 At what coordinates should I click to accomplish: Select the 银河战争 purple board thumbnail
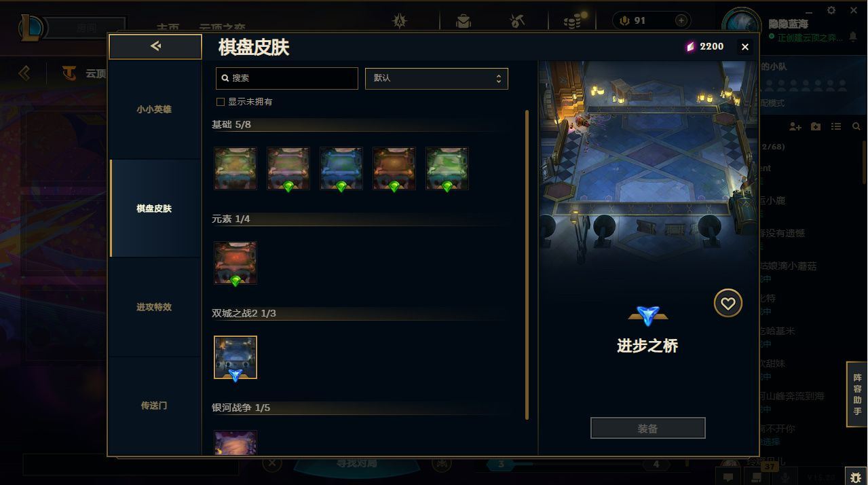(235, 442)
